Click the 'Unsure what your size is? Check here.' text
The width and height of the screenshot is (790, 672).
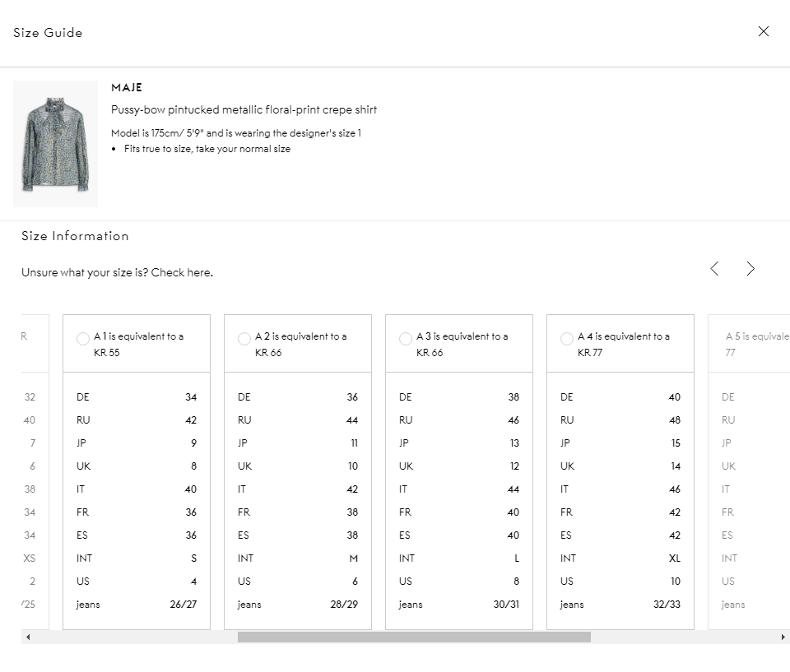[x=117, y=272]
